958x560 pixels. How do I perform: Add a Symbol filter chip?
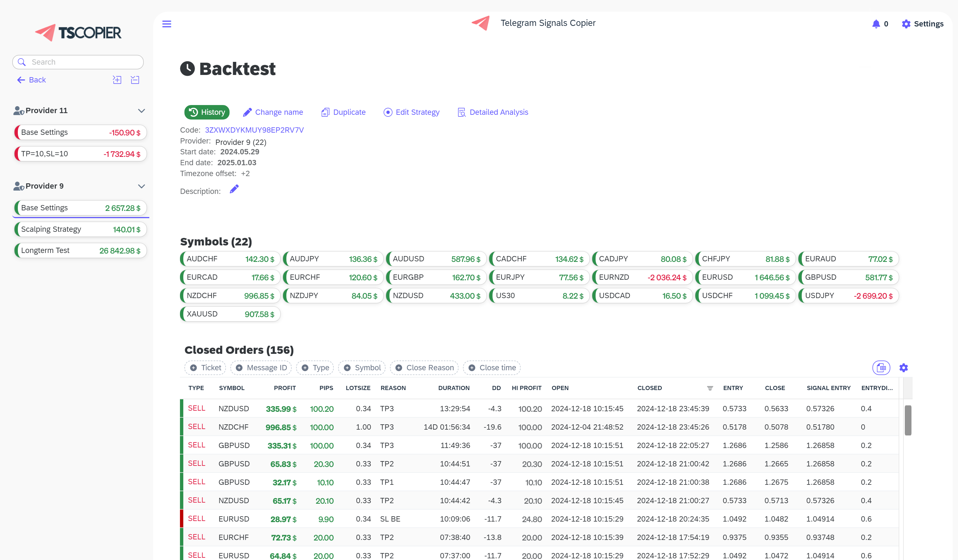[362, 368]
